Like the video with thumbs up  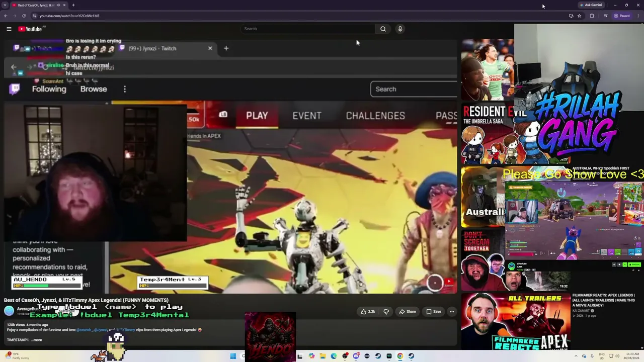(368, 312)
